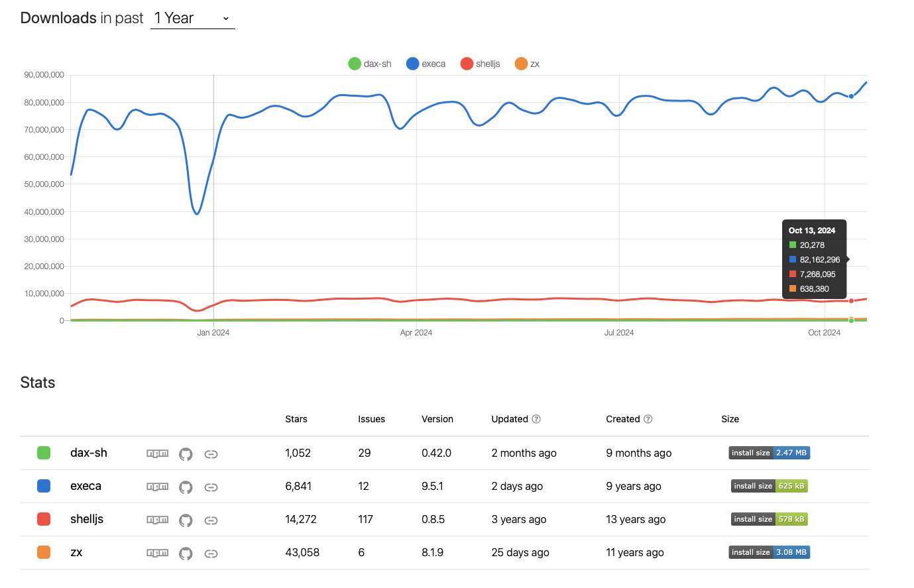Click the Oct 2024 axis label
This screenshot has width=914, height=588.
[824, 333]
